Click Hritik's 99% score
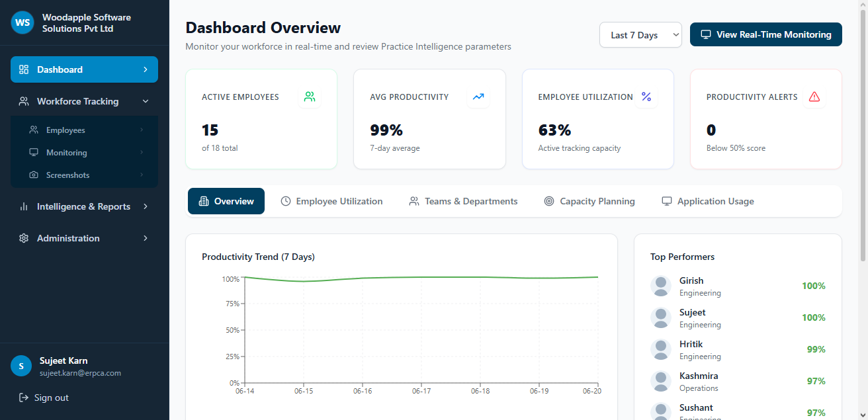This screenshot has height=420, width=868. (x=816, y=349)
